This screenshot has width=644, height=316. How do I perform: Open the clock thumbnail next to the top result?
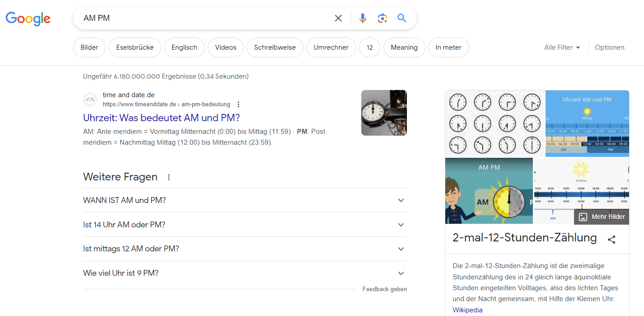coord(383,113)
